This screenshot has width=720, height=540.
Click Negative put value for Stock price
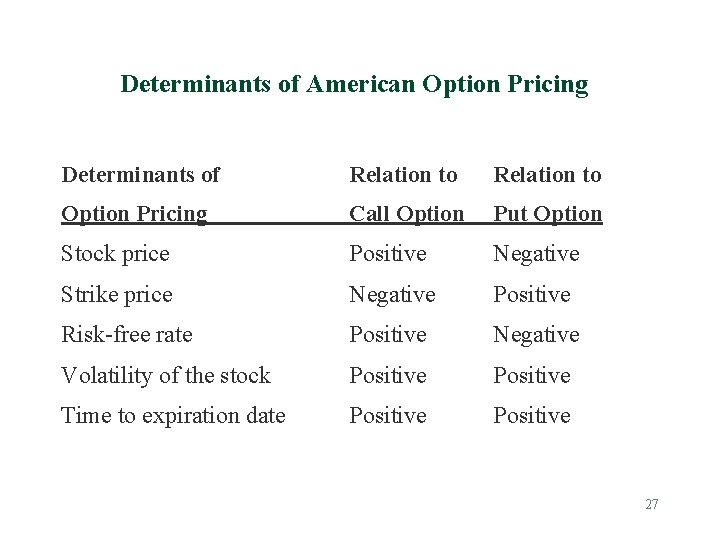click(x=536, y=254)
